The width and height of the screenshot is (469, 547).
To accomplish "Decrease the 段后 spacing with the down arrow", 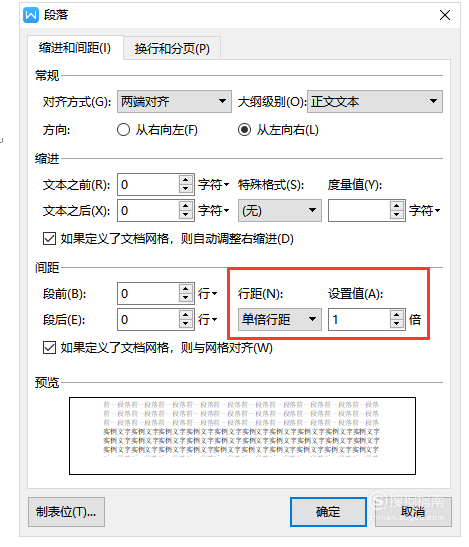I will tap(186, 324).
